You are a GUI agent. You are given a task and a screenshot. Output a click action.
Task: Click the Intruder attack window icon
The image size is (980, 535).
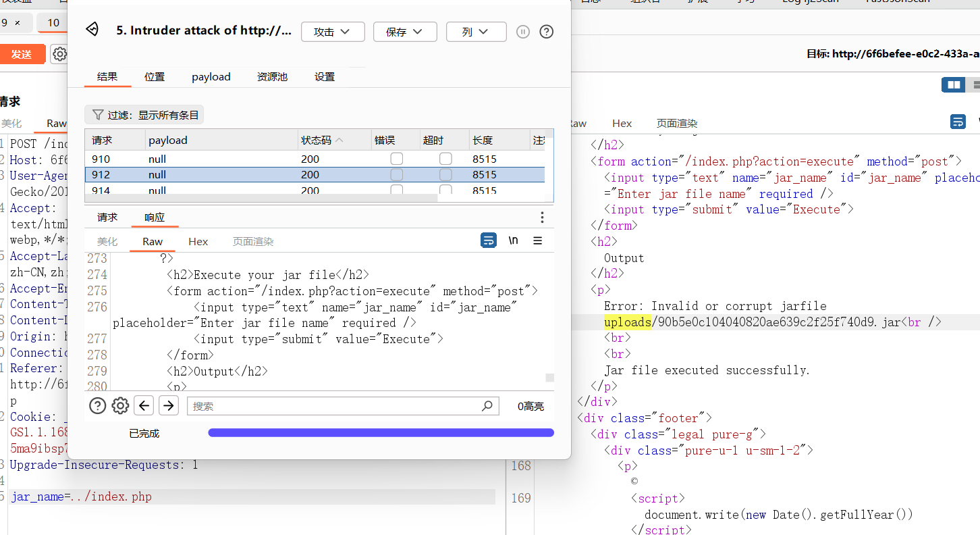[x=92, y=30]
